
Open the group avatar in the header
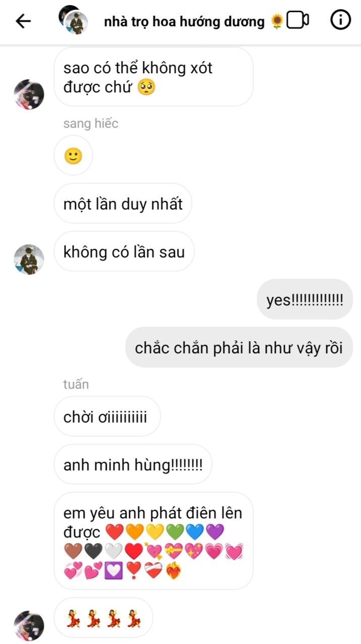(x=74, y=20)
